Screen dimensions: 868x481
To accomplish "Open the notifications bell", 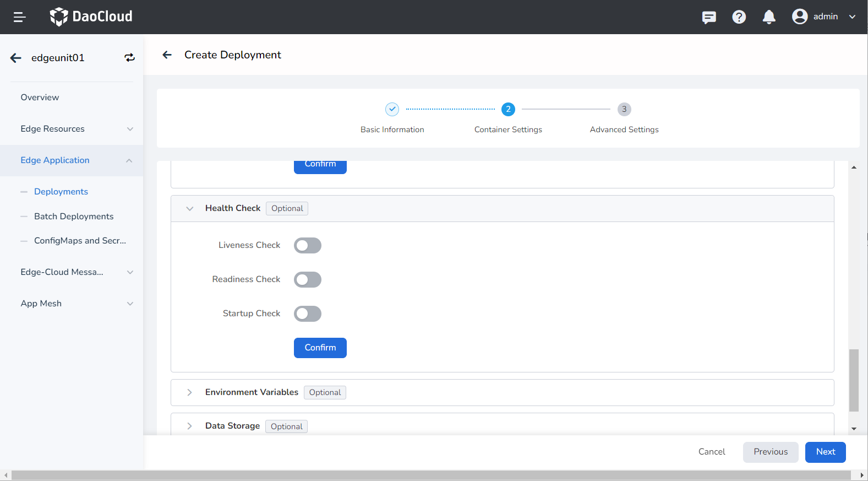I will [x=769, y=17].
